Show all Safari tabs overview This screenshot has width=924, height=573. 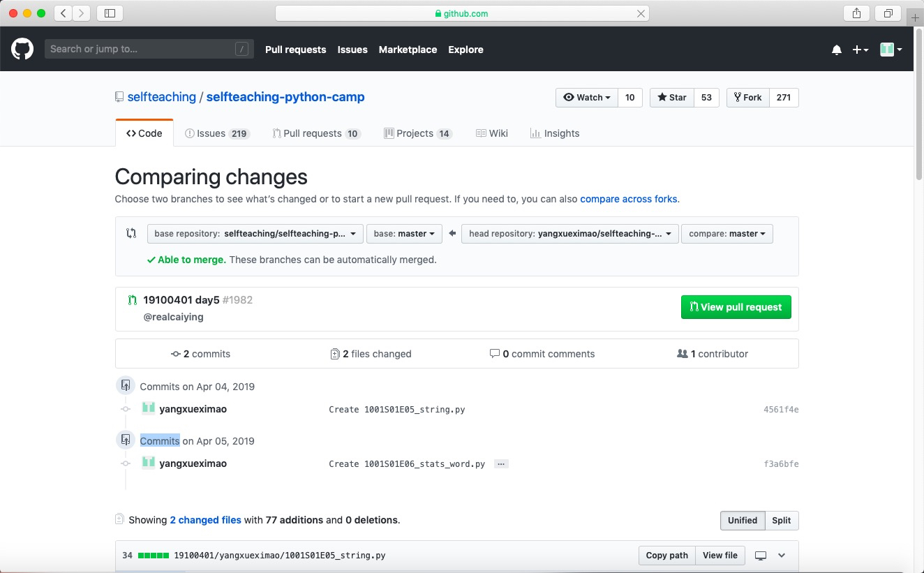(888, 13)
